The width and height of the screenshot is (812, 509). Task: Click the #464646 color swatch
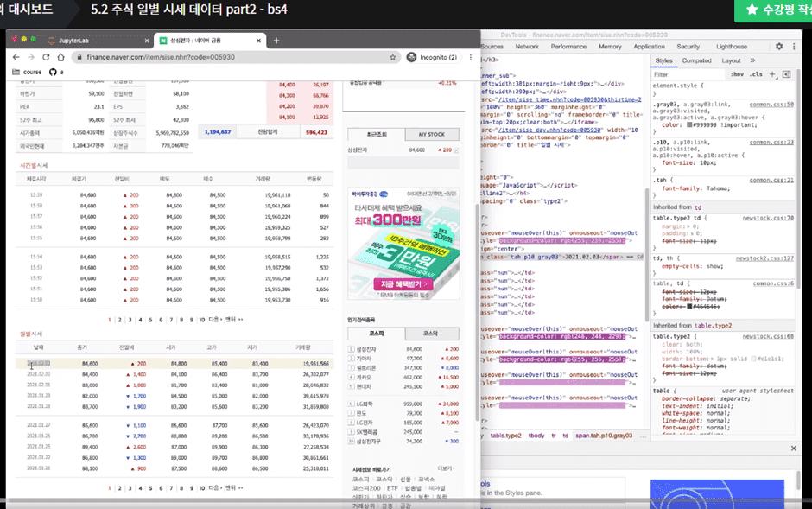tap(690, 307)
